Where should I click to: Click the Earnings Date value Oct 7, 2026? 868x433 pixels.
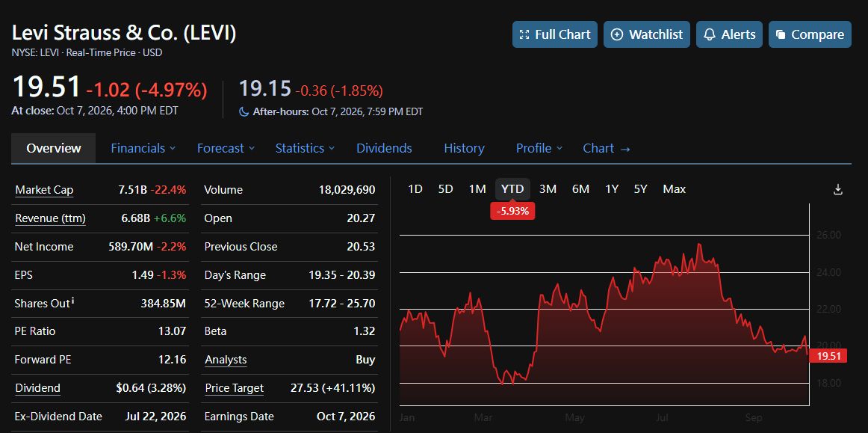[x=346, y=416]
